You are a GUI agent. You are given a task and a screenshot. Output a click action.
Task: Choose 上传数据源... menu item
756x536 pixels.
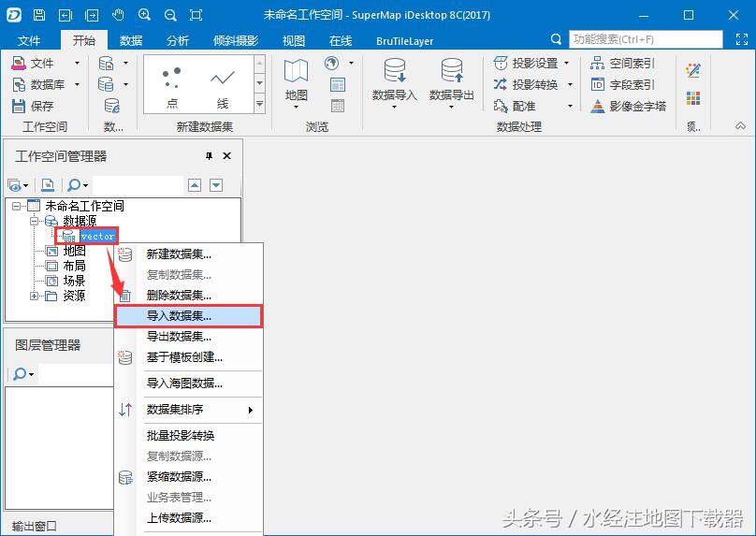(x=189, y=518)
